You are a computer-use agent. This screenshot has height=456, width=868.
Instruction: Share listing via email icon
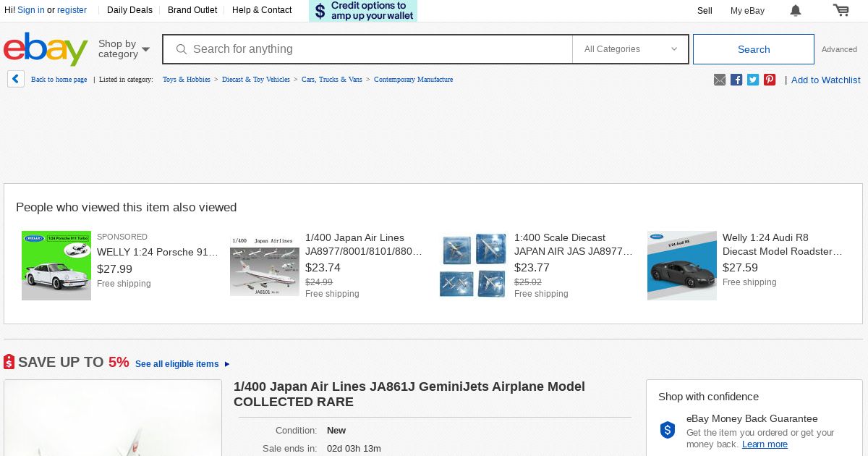720,80
